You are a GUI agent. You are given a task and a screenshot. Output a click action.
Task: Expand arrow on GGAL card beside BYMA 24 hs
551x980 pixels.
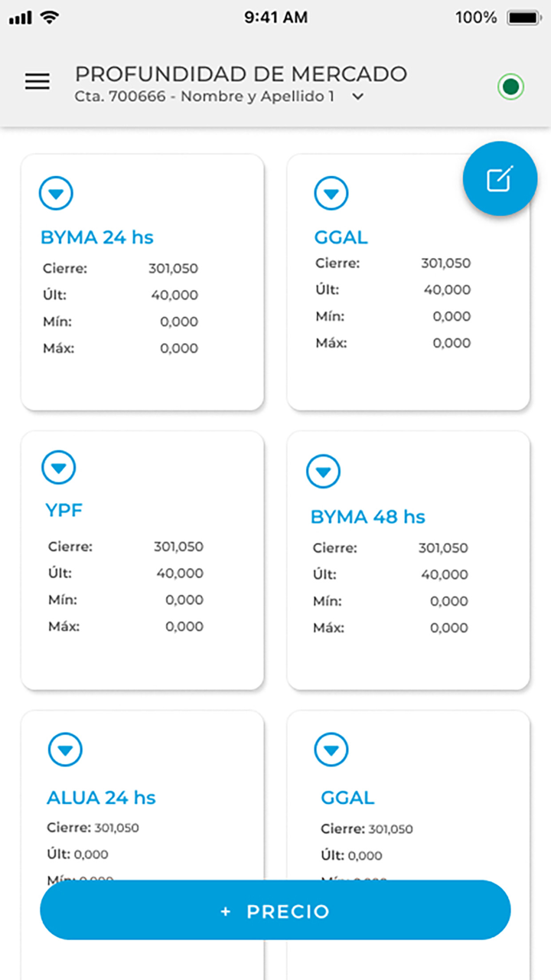pyautogui.click(x=331, y=194)
